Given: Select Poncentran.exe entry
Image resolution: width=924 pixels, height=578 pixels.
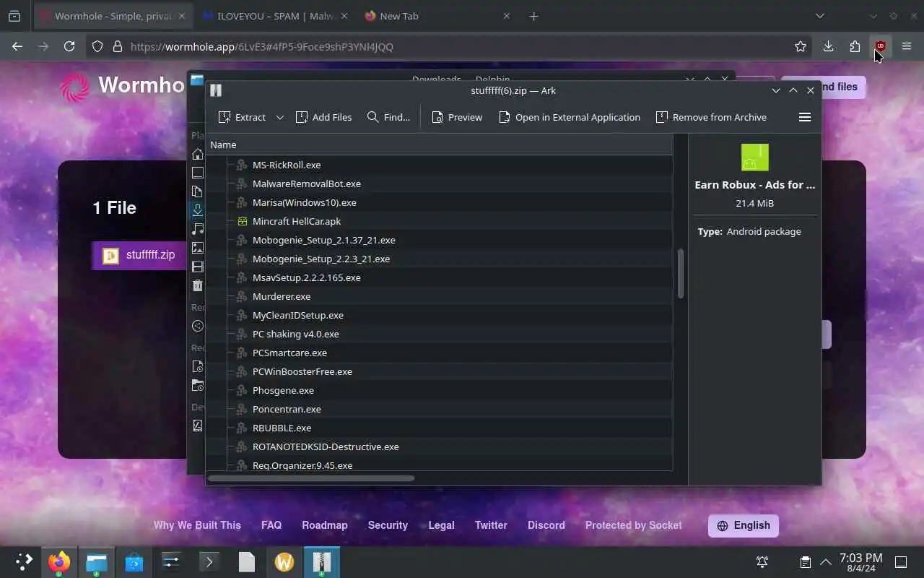Looking at the screenshot, I should point(287,409).
